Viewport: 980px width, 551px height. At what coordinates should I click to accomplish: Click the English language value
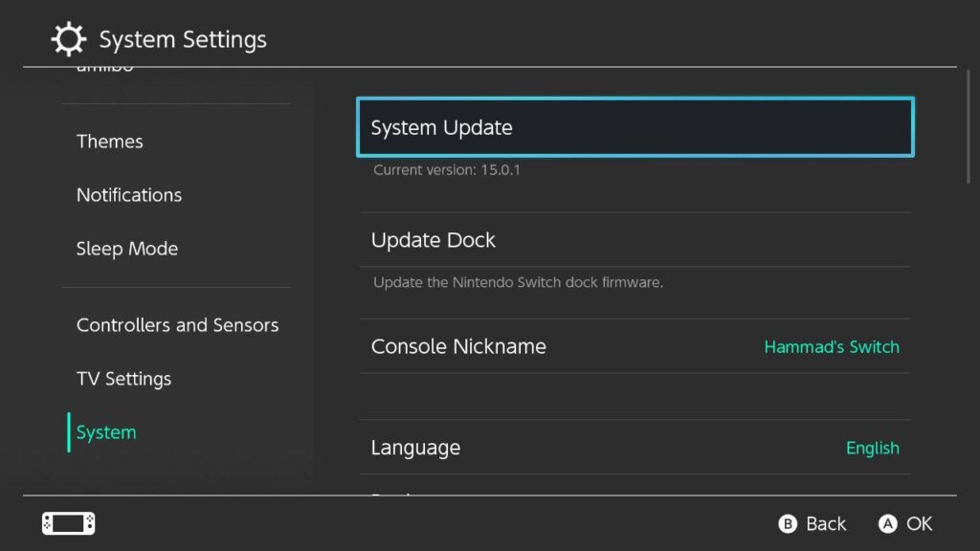[x=872, y=448]
